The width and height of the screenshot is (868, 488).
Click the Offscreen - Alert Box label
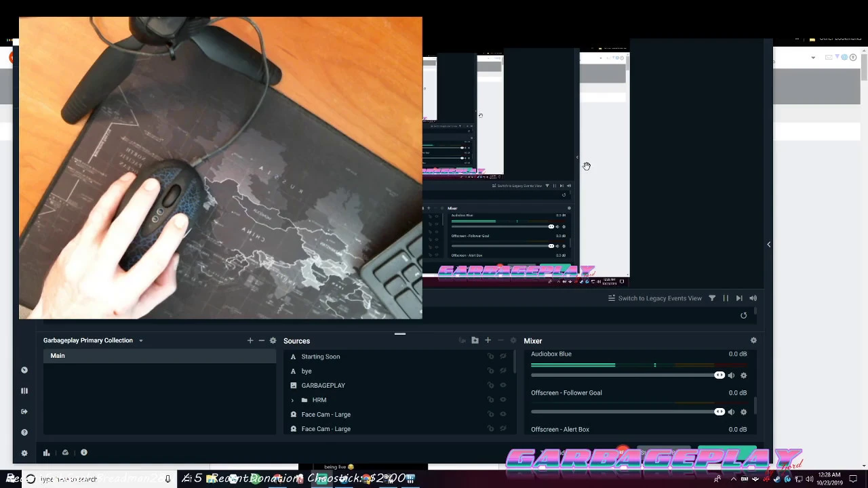pyautogui.click(x=560, y=429)
